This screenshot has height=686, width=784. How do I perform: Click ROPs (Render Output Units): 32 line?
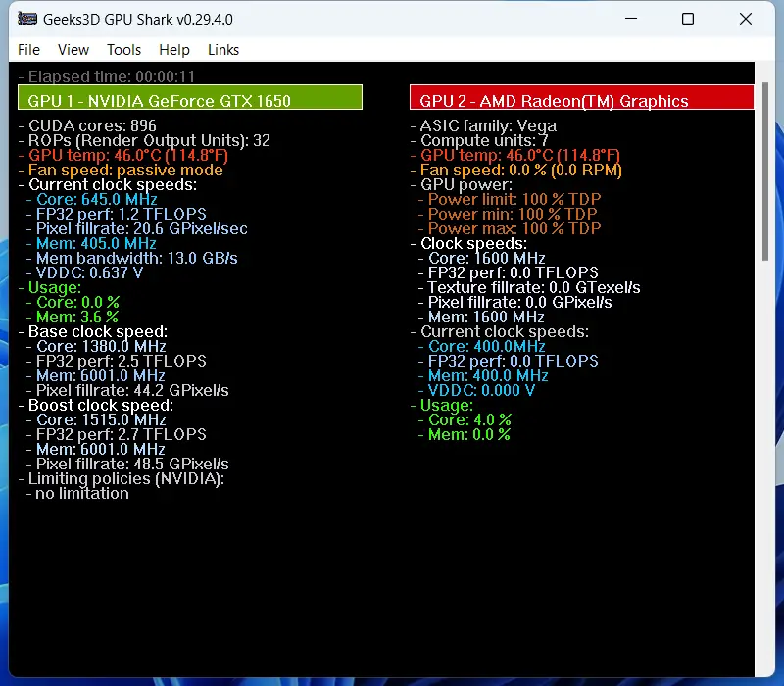point(144,140)
